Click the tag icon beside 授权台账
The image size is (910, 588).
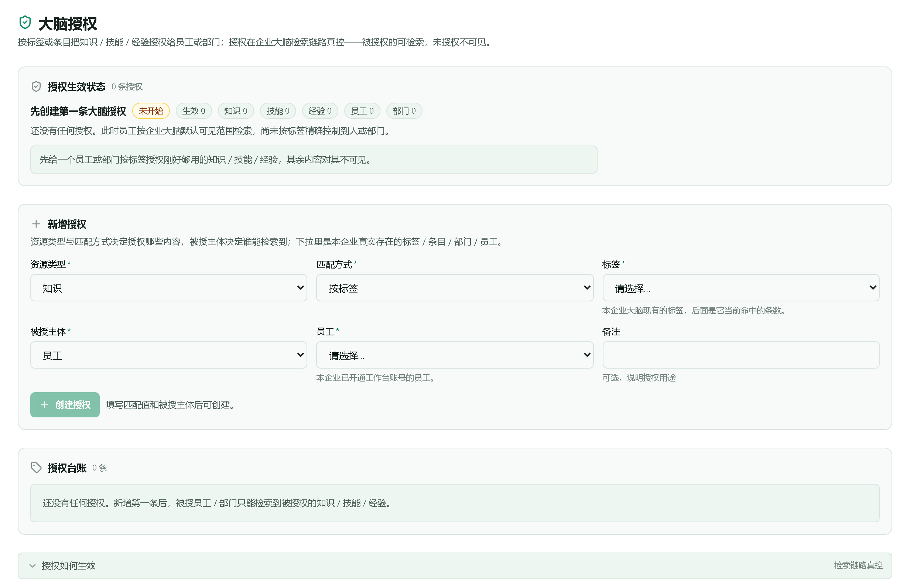36,467
